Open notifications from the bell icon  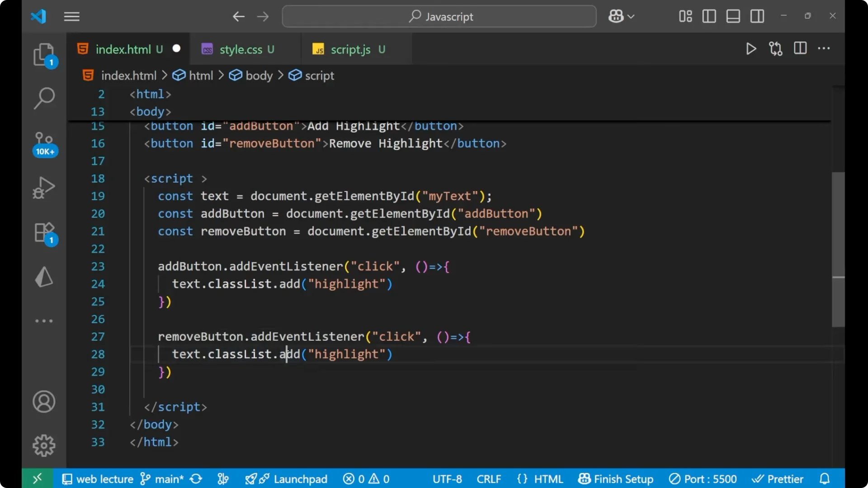click(824, 479)
